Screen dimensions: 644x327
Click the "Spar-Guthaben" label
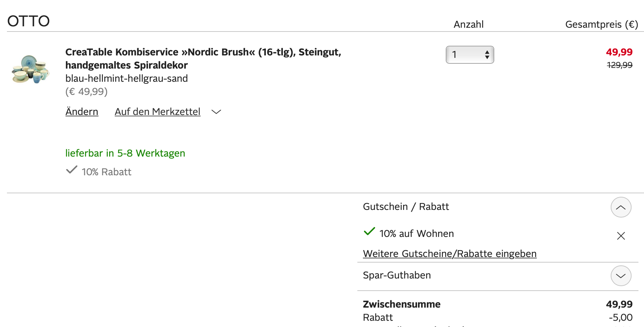coord(397,275)
